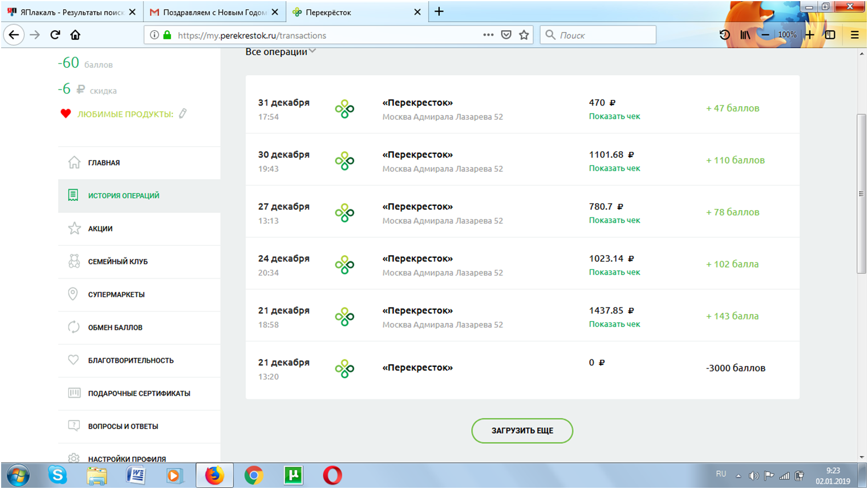868x489 pixels.
Task: Open Microsoft Word from taskbar
Action: (136, 475)
